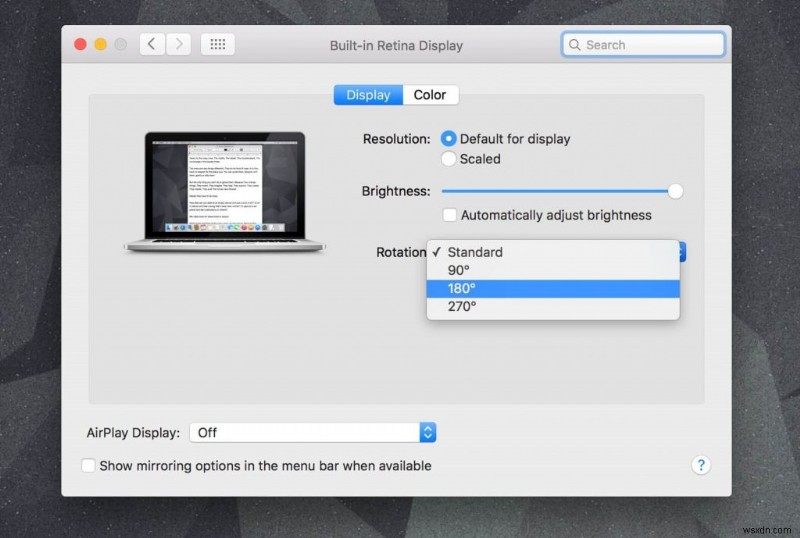The height and width of the screenshot is (538, 800).
Task: Click the magnifying glass in Search
Action: click(574, 45)
